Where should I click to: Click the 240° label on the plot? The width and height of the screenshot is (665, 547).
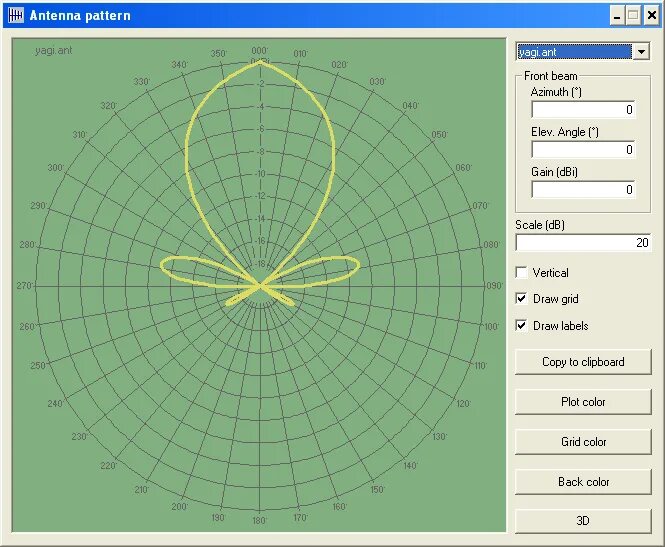point(55,404)
